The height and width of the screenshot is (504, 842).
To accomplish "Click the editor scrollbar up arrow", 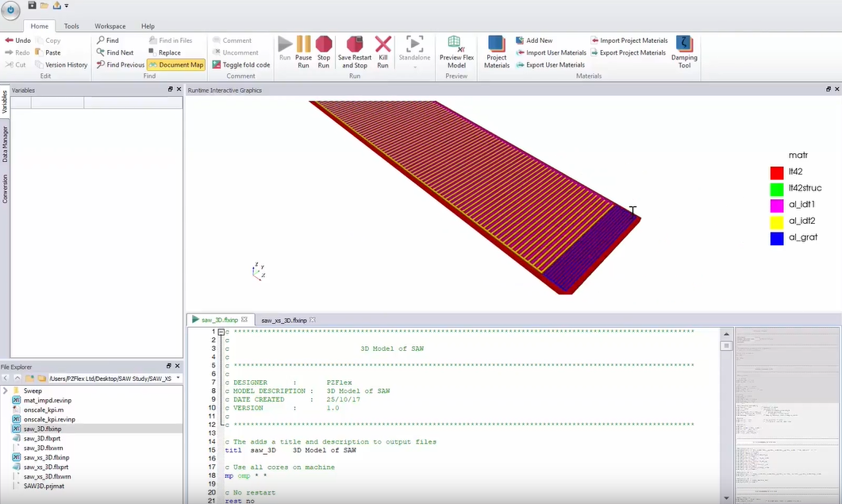I will (726, 333).
